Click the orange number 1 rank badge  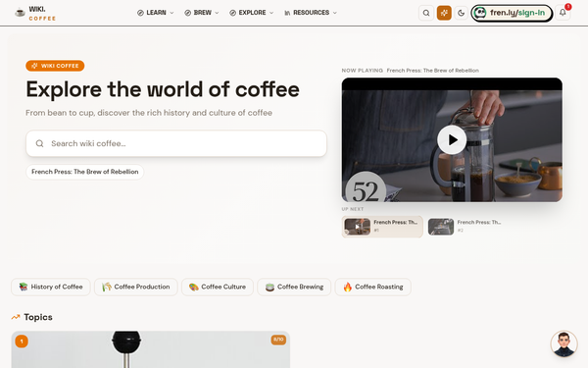22,342
